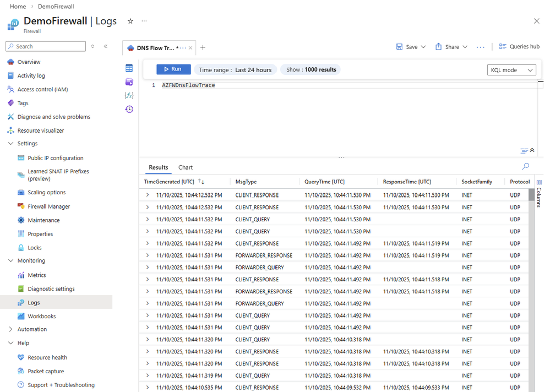
Task: Click the sidebar sort/expand toggle icon
Action: (92, 46)
